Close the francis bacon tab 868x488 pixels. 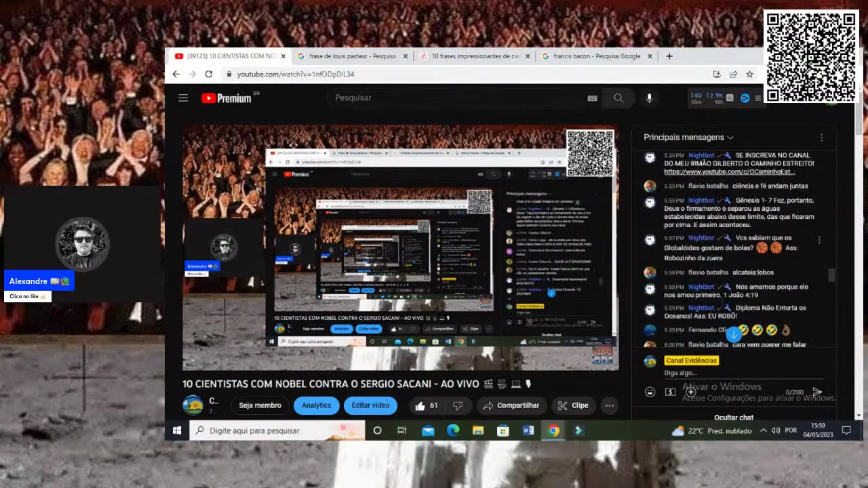[650, 56]
